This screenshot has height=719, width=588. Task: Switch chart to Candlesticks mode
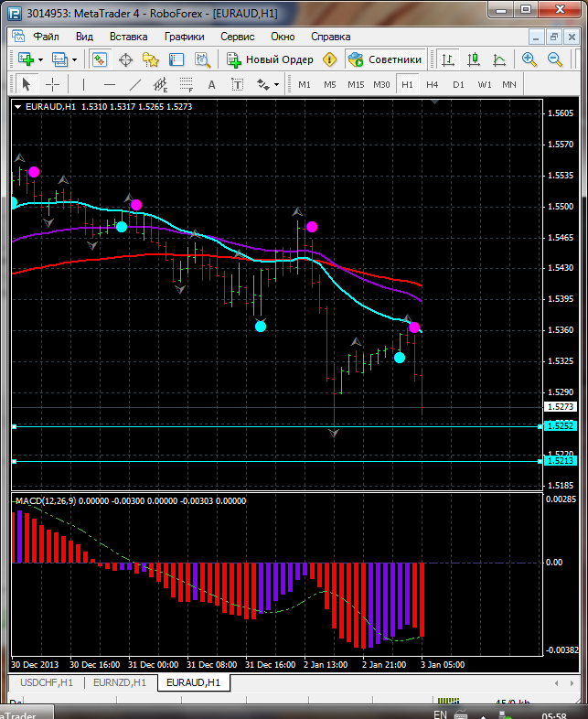tap(474, 59)
